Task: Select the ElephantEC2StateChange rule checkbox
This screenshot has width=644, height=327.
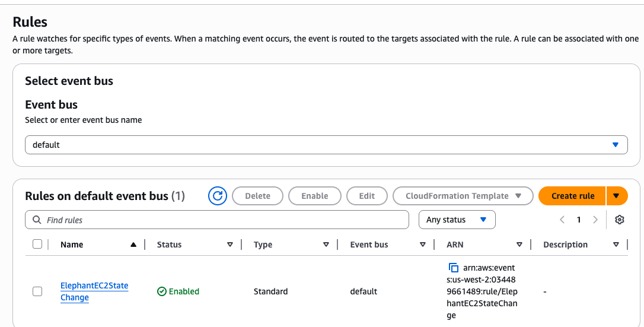Action: pos(37,291)
